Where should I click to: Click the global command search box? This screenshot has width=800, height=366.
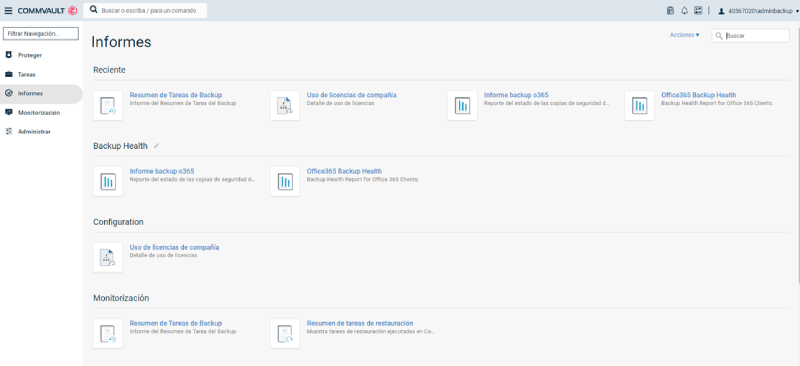point(145,10)
